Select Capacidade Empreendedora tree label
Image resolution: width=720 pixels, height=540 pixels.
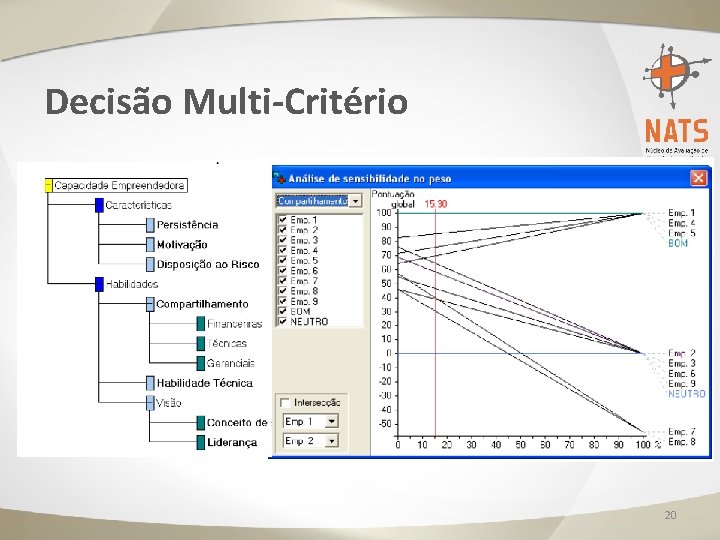(119, 186)
